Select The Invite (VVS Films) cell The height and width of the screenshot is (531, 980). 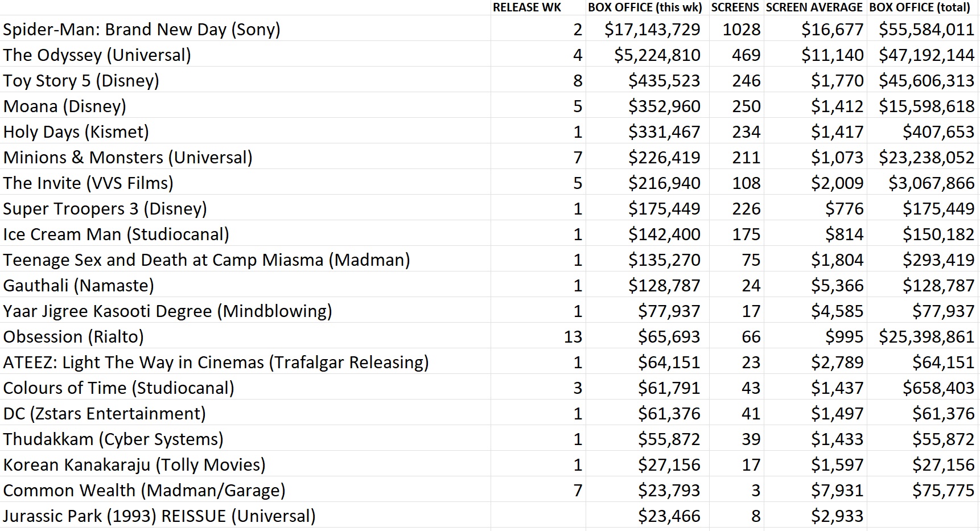(88, 183)
